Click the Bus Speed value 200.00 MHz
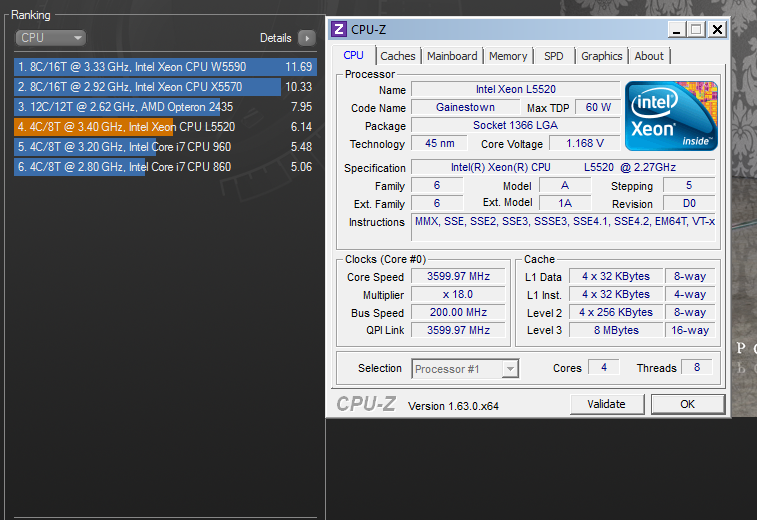Viewport: 757px width, 520px height. pyautogui.click(x=458, y=312)
